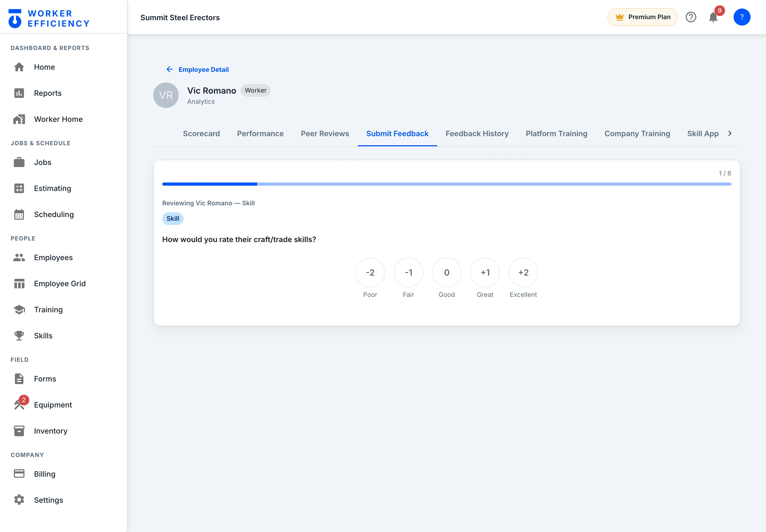Select the Inventory box icon
The image size is (766, 532).
[19, 431]
